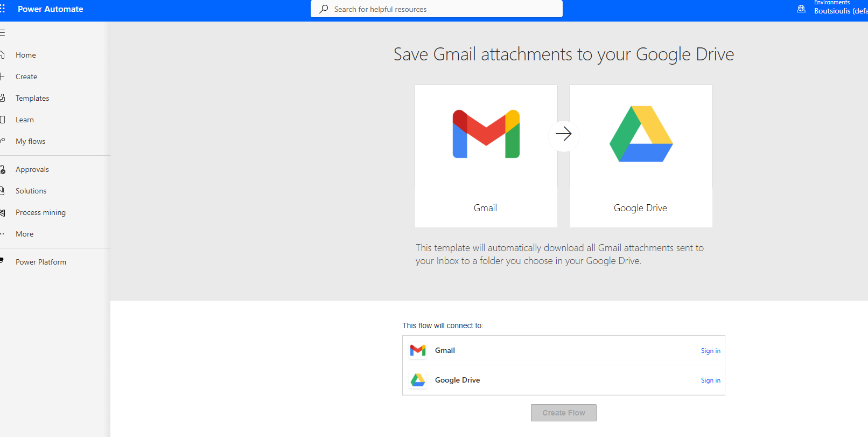Sign in to Gmail connection
This screenshot has height=437, width=868.
[x=710, y=351]
